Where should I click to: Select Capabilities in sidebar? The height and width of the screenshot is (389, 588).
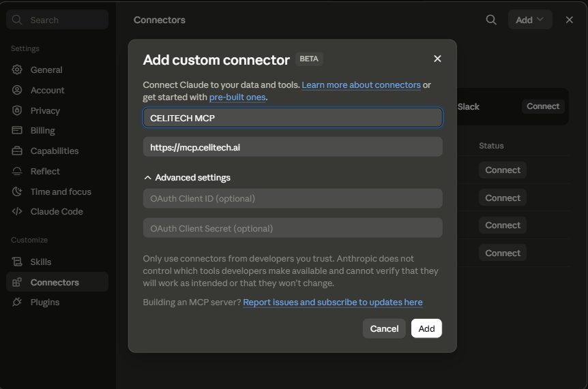tap(57, 151)
